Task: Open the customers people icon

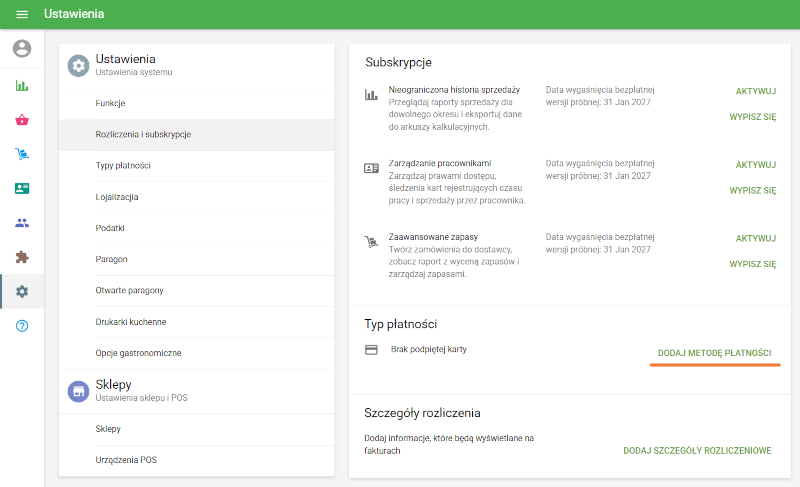Action: (22, 222)
